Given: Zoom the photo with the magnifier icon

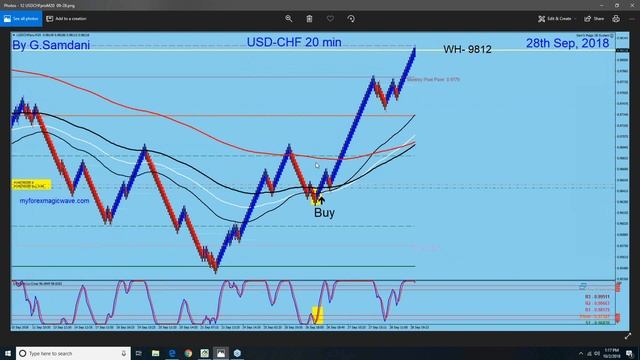Looking at the screenshot, I should coord(289,19).
